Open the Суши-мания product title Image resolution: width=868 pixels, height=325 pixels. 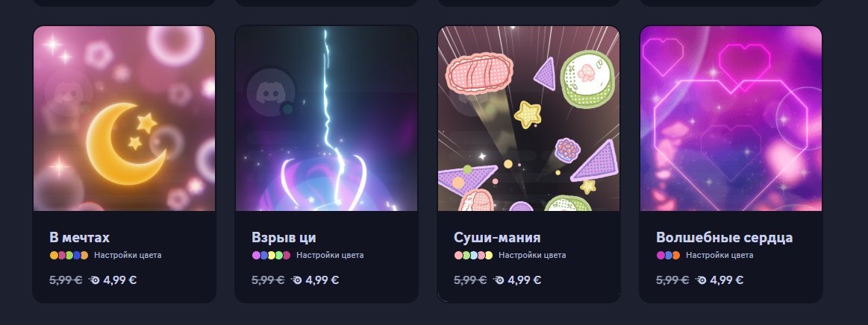(497, 238)
